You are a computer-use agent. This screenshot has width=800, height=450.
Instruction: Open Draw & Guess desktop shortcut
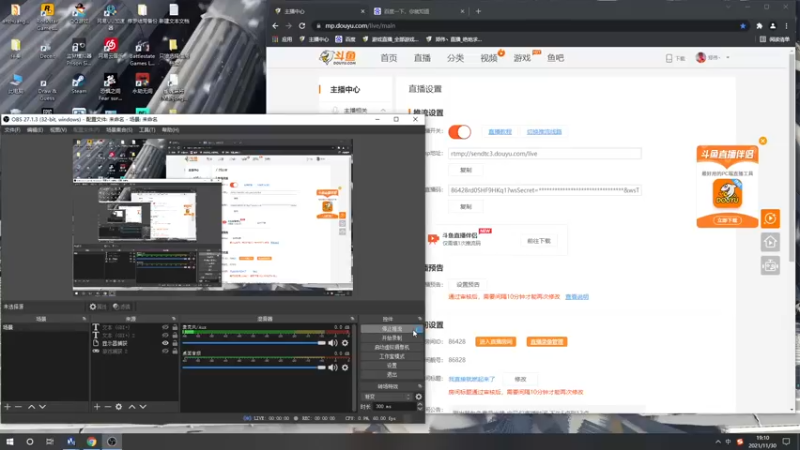pos(47,89)
